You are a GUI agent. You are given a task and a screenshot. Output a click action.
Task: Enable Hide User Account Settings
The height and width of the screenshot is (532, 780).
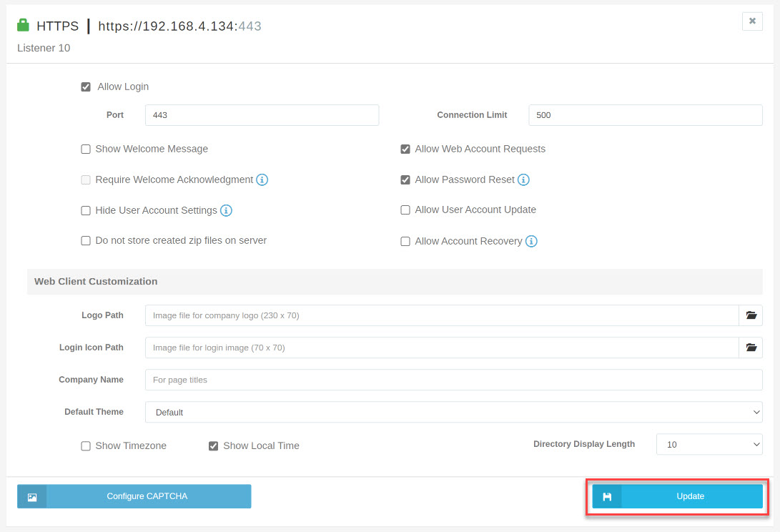tap(86, 210)
